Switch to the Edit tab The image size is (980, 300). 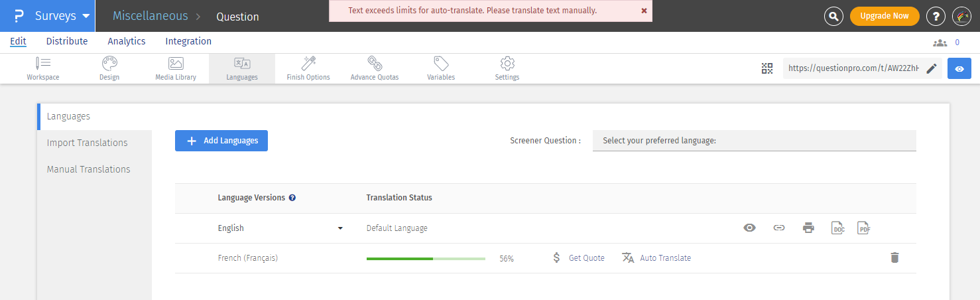18,41
